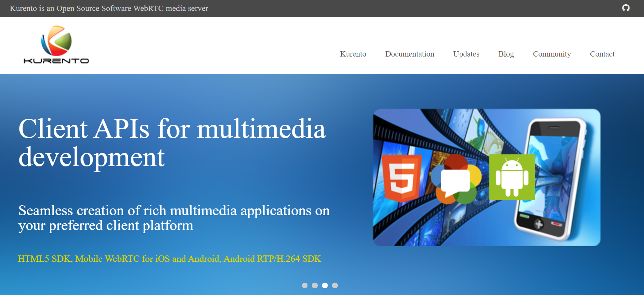The image size is (644, 295).
Task: Open the GitHub icon in top bar
Action: (626, 8)
